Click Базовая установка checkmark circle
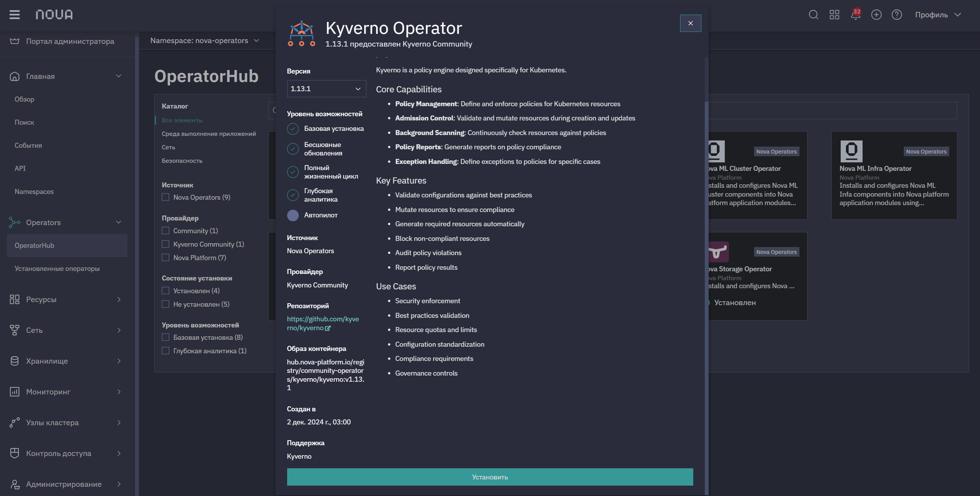This screenshot has width=980, height=496. pyautogui.click(x=293, y=129)
